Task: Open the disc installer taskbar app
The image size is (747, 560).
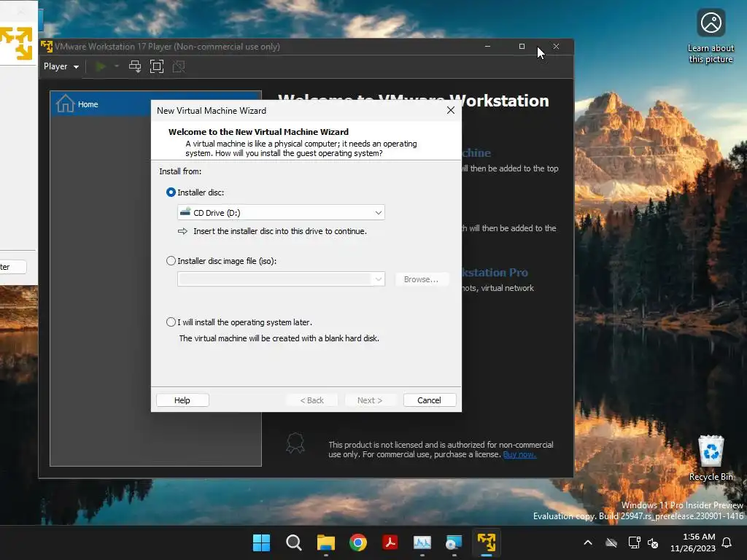Action: [x=454, y=542]
